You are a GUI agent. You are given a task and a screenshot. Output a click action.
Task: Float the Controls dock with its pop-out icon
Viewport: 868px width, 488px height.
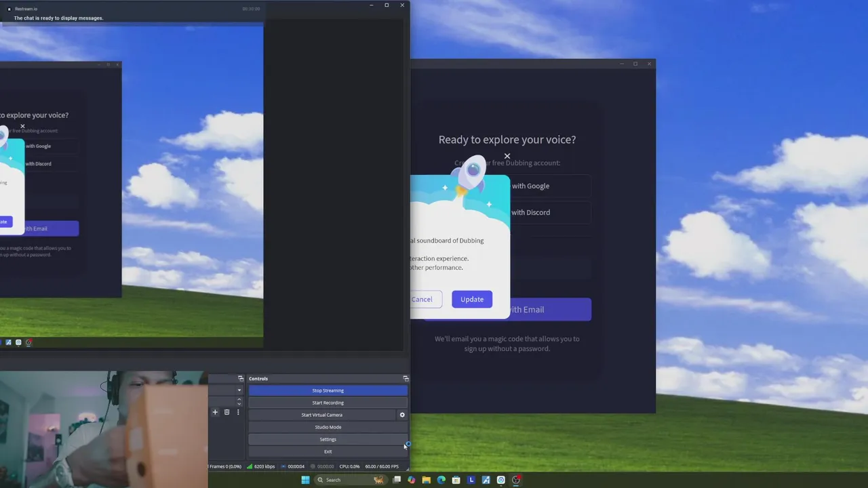point(406,378)
